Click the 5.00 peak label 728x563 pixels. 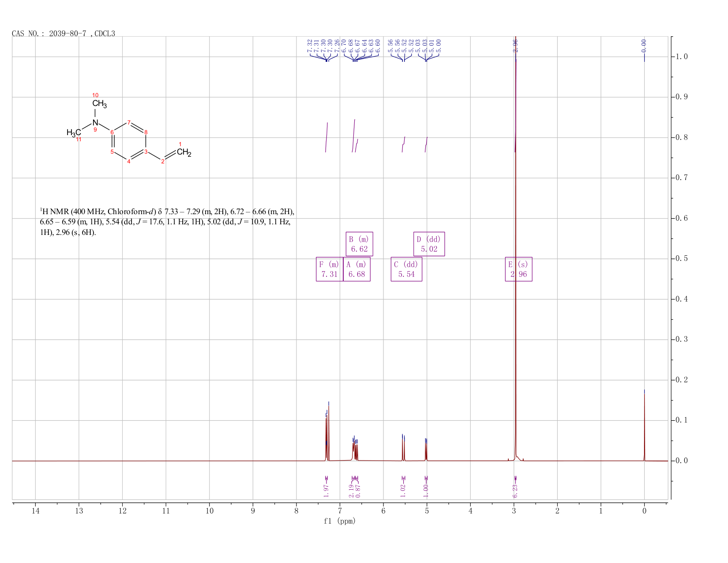point(438,45)
